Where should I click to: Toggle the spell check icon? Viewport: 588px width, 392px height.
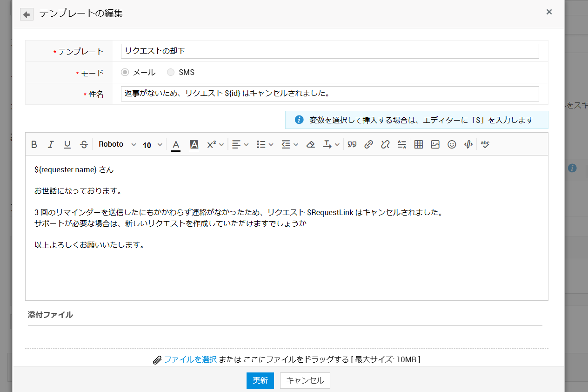[485, 144]
